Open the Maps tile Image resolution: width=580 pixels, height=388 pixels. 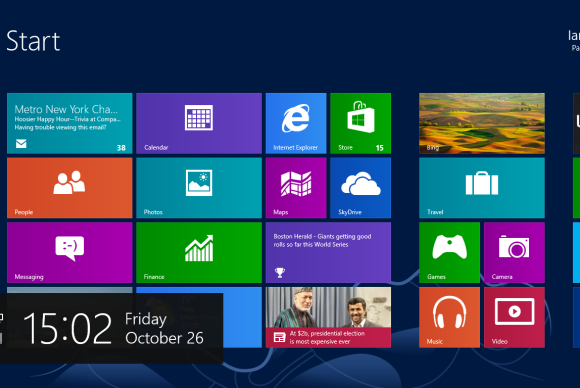pos(296,188)
